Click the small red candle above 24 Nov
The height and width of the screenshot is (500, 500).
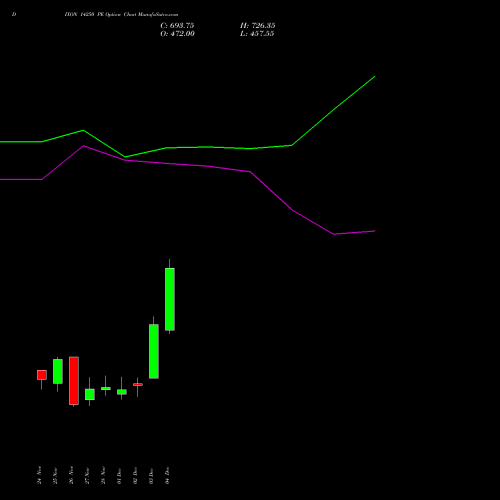click(42, 375)
